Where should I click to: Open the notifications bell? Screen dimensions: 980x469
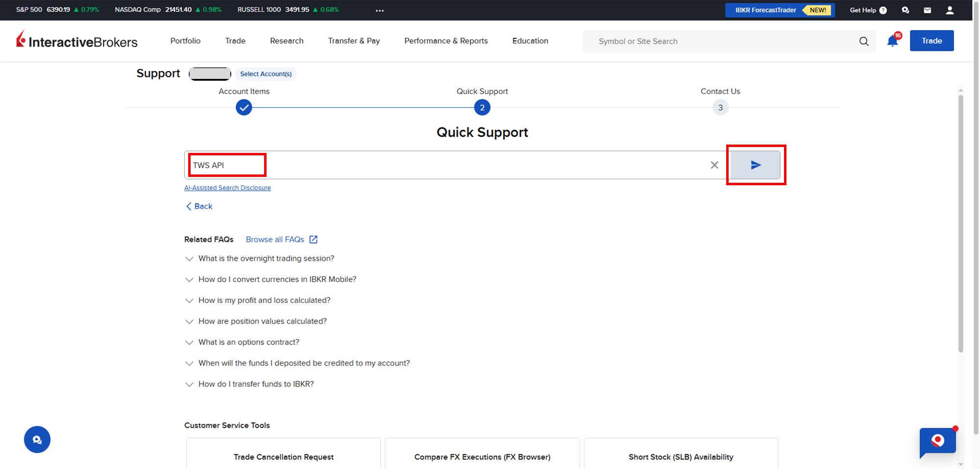pyautogui.click(x=892, y=41)
